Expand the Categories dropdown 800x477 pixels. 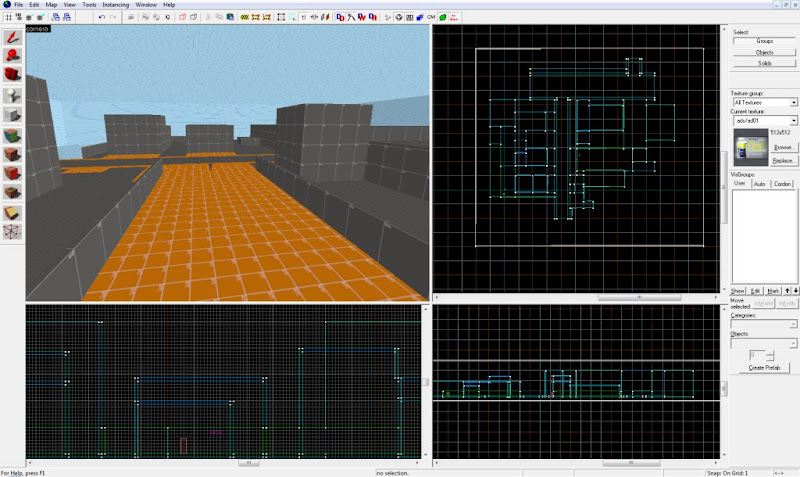[x=793, y=324]
